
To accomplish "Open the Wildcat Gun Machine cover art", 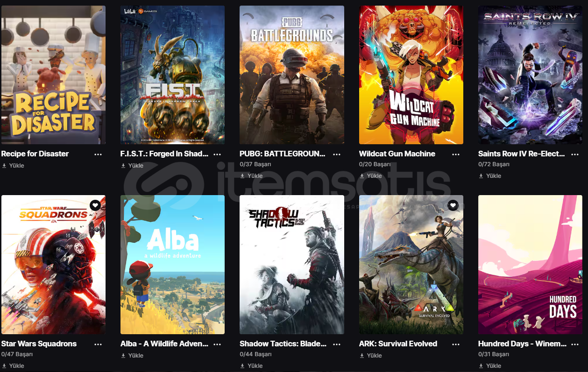I will [411, 75].
